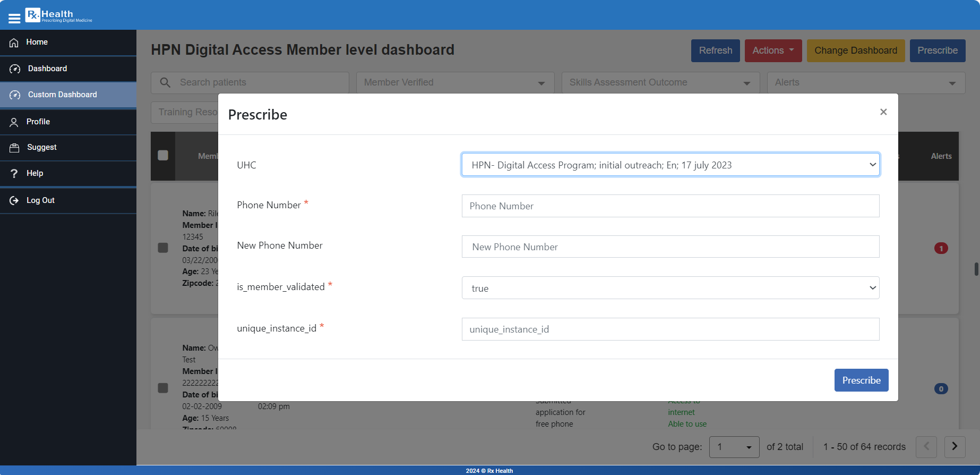Open the is_member_validated dropdown
980x475 pixels.
(x=670, y=288)
